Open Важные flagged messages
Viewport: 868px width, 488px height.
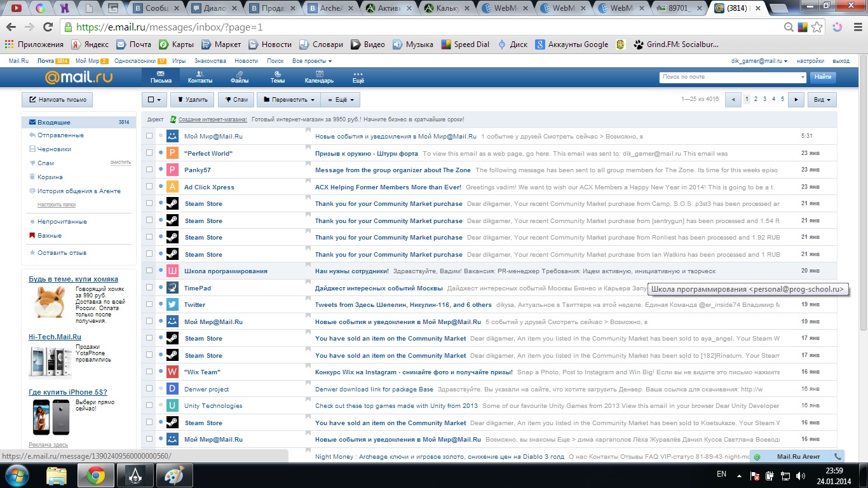tap(49, 236)
